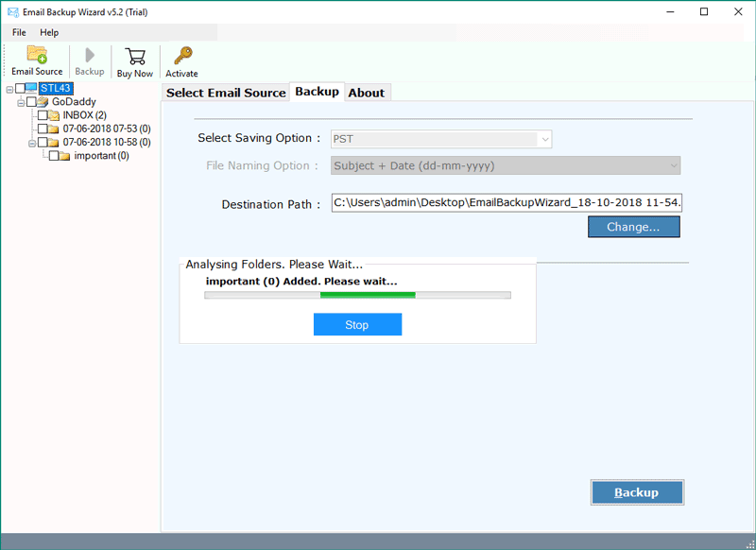Viewport: 756px width, 550px height.
Task: Open the File Naming Option dropdown
Action: tap(506, 165)
